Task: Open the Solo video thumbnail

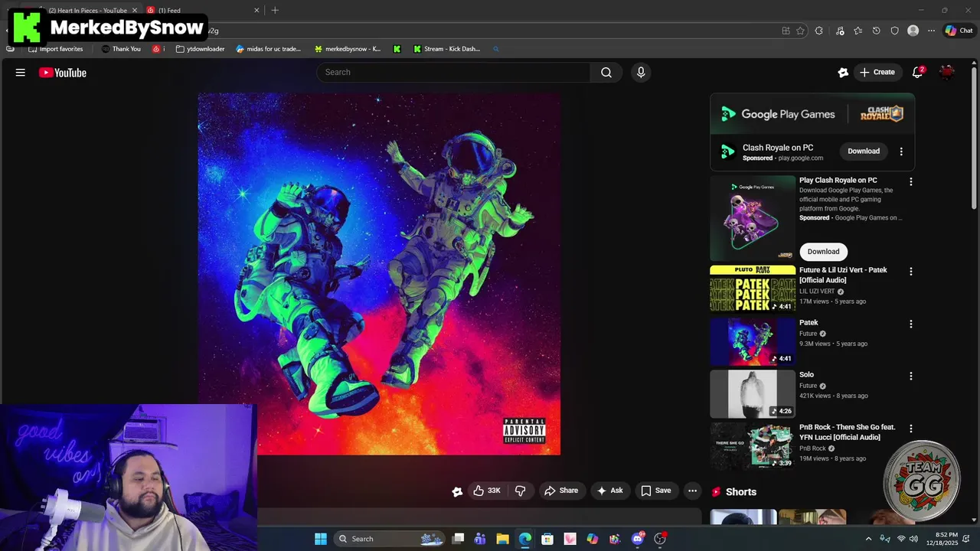Action: pos(753,393)
